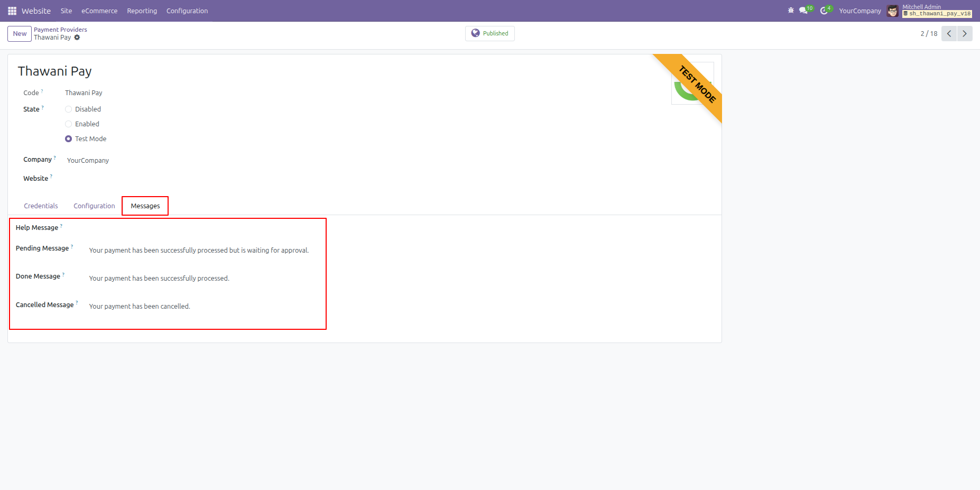
Task: Click the sh_thawani_pay_v18 database name label
Action: pos(937,14)
